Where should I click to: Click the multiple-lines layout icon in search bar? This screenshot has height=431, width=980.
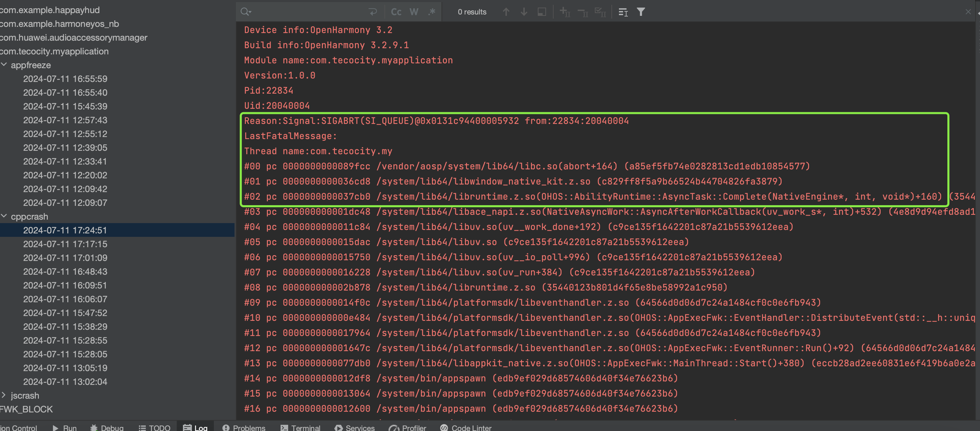623,12
